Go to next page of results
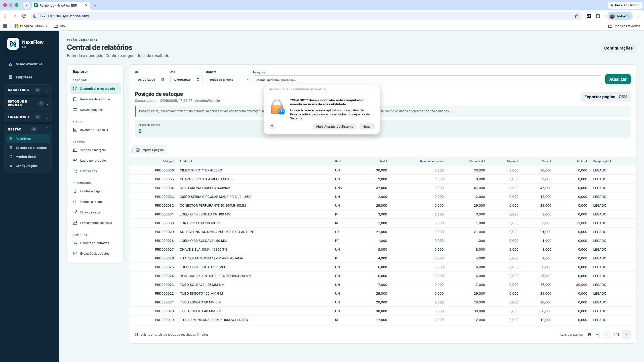Viewport: 644px width, 362px height. tap(626, 335)
